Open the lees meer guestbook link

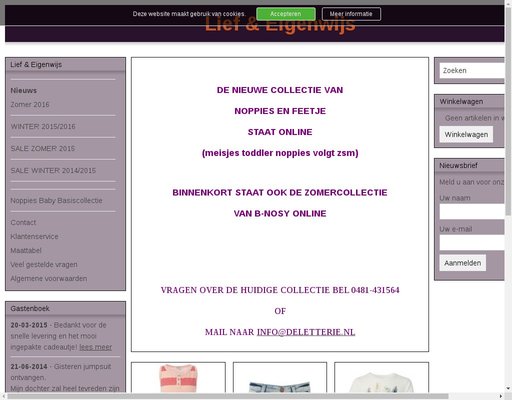pyautogui.click(x=95, y=347)
